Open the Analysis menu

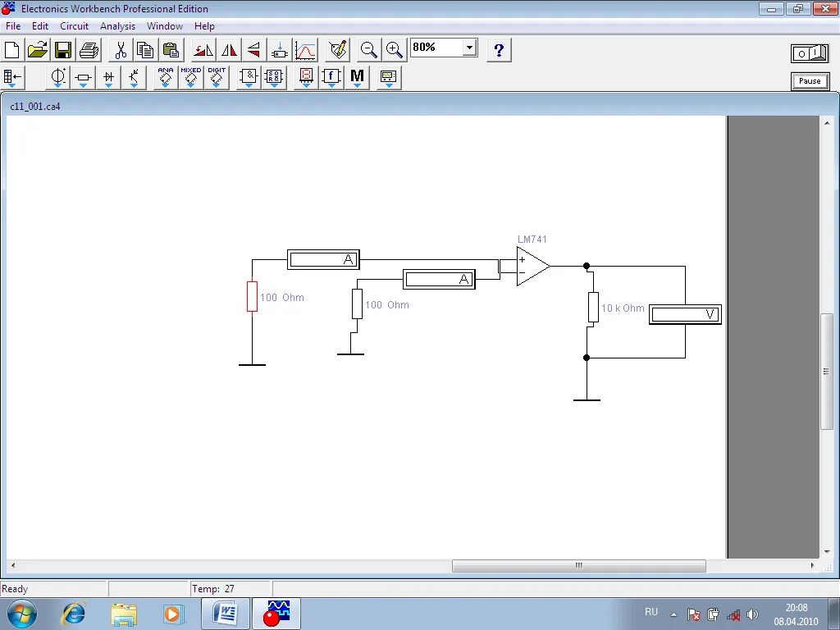[x=117, y=25]
